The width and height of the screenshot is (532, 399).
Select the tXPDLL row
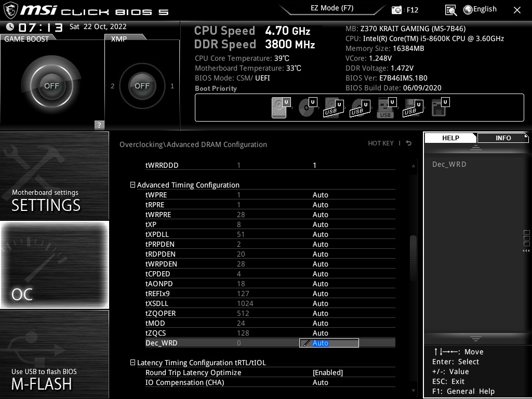pyautogui.click(x=270, y=234)
